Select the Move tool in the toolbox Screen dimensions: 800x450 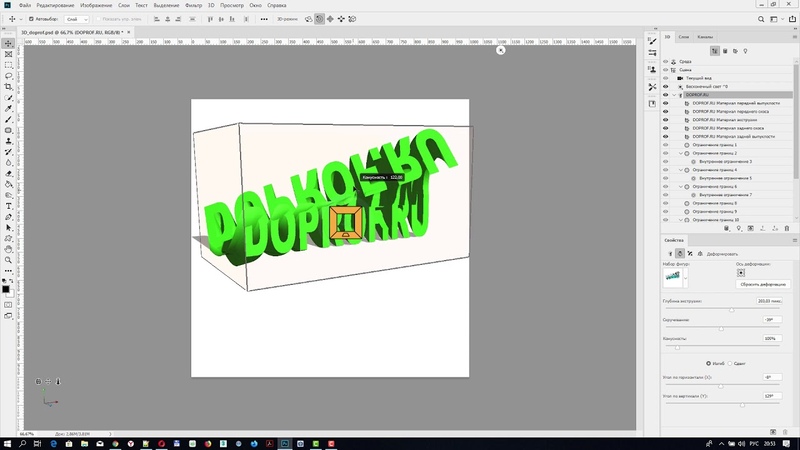pos(8,43)
